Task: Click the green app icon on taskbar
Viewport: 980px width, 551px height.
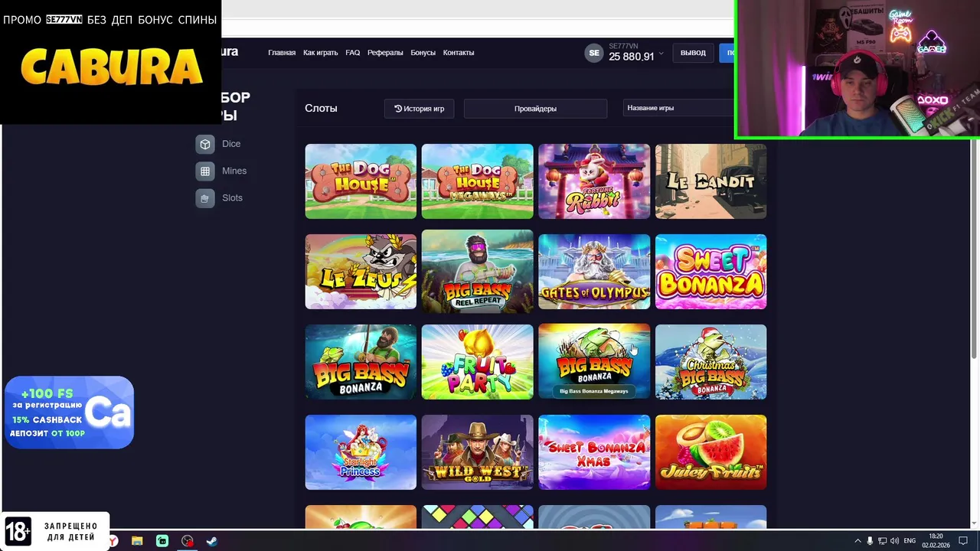Action: (162, 541)
